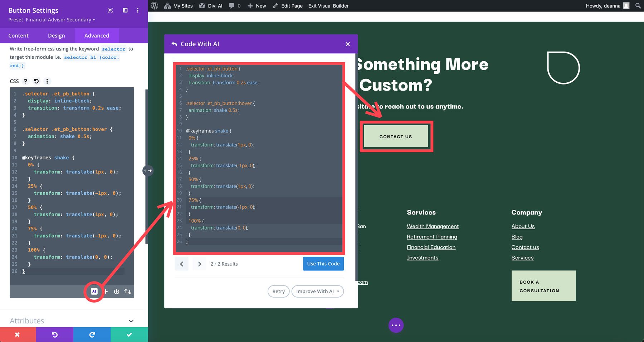The width and height of the screenshot is (644, 342).
Task: Open the Contact us footer link
Action: pyautogui.click(x=525, y=247)
